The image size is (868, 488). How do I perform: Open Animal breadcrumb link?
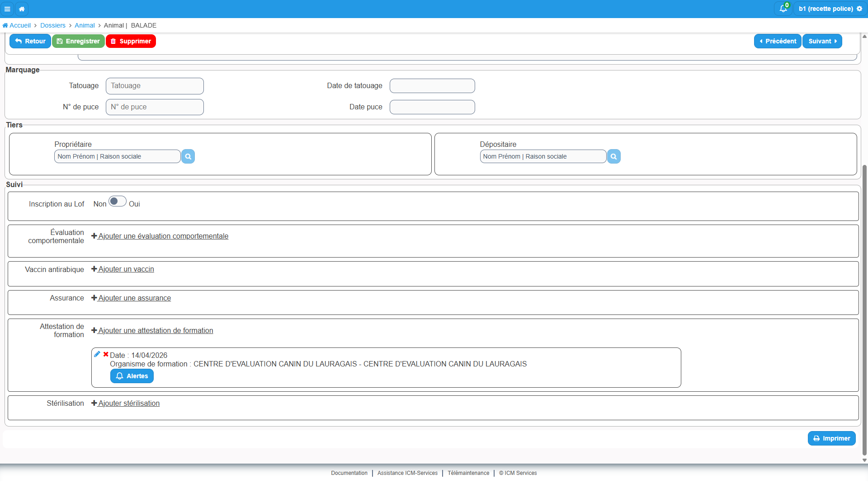tap(85, 25)
